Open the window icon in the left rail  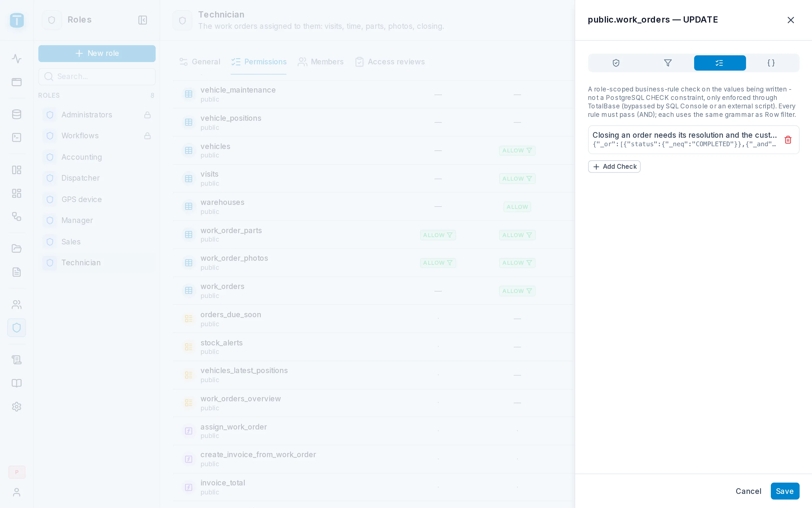click(x=16, y=82)
